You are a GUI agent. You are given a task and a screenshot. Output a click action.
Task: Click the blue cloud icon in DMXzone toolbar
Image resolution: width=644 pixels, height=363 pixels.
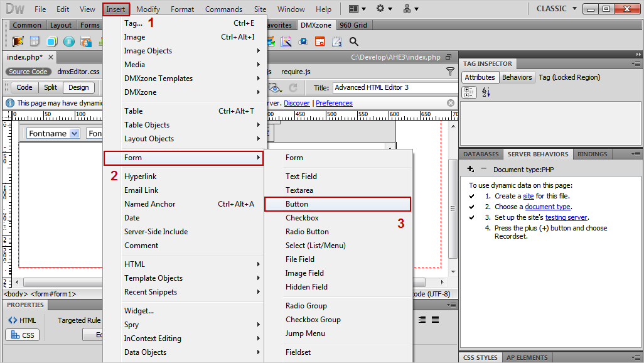click(x=303, y=41)
